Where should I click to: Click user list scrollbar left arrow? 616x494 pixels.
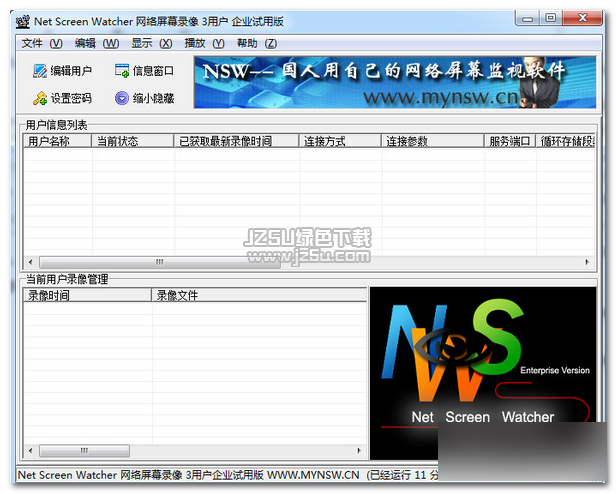tap(31, 262)
